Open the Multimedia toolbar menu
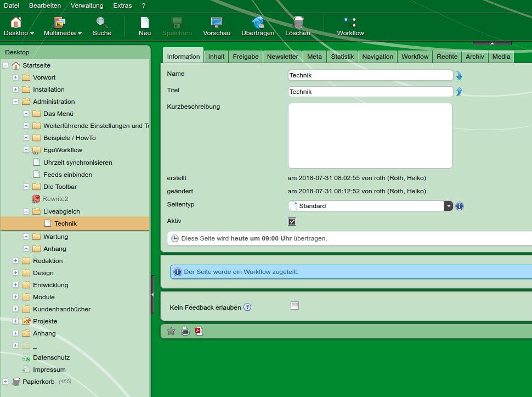Image resolution: width=532 pixels, height=397 pixels. click(x=63, y=27)
